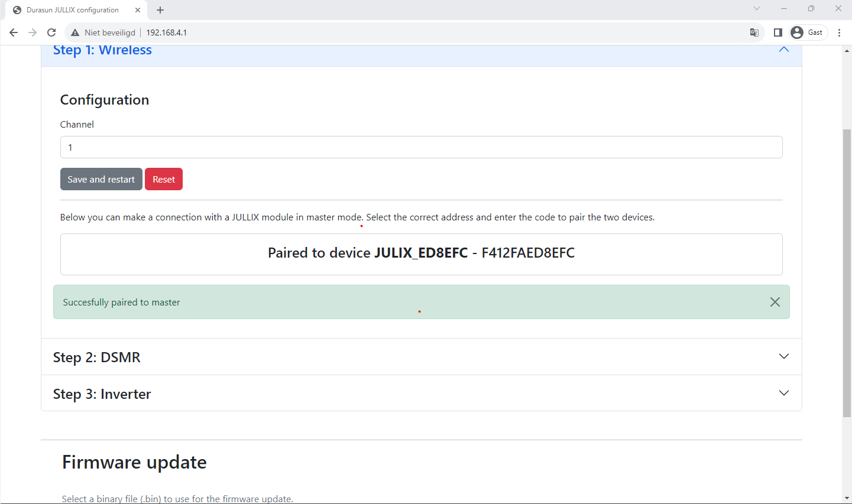
Task: Click the paired device JULIX_ED8EFC text
Action: click(x=421, y=253)
